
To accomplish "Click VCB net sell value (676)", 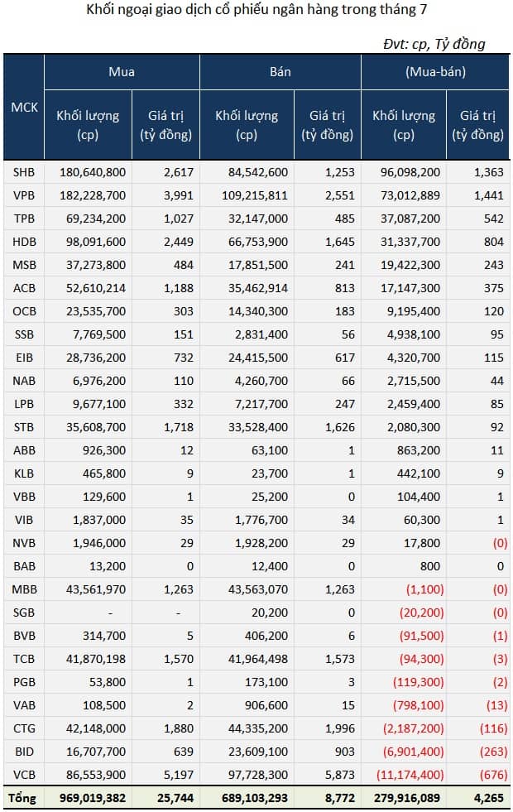I will click(x=493, y=775).
